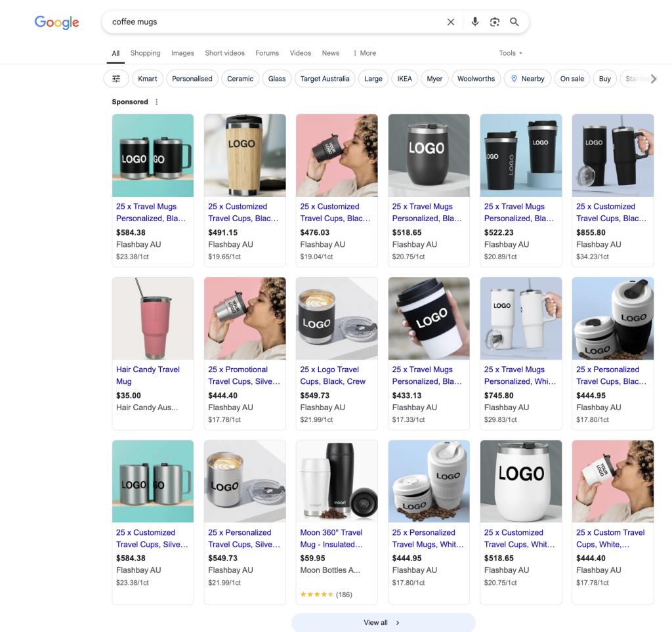Apply the Kmart filter chip
Image resolution: width=672 pixels, height=632 pixels.
coord(148,79)
